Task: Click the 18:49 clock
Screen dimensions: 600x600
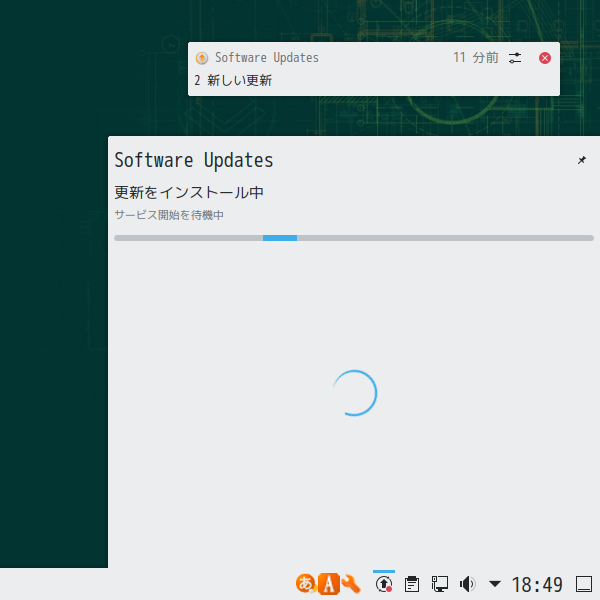Action: point(537,585)
